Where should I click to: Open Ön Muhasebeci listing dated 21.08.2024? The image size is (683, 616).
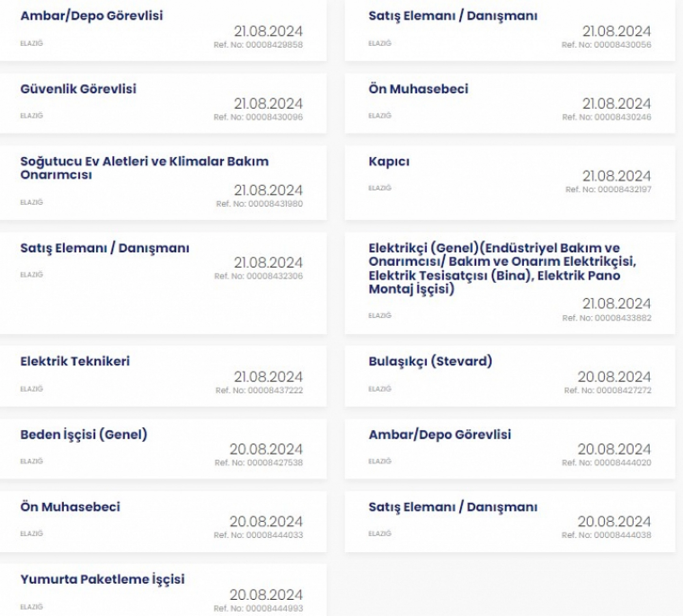tap(418, 89)
